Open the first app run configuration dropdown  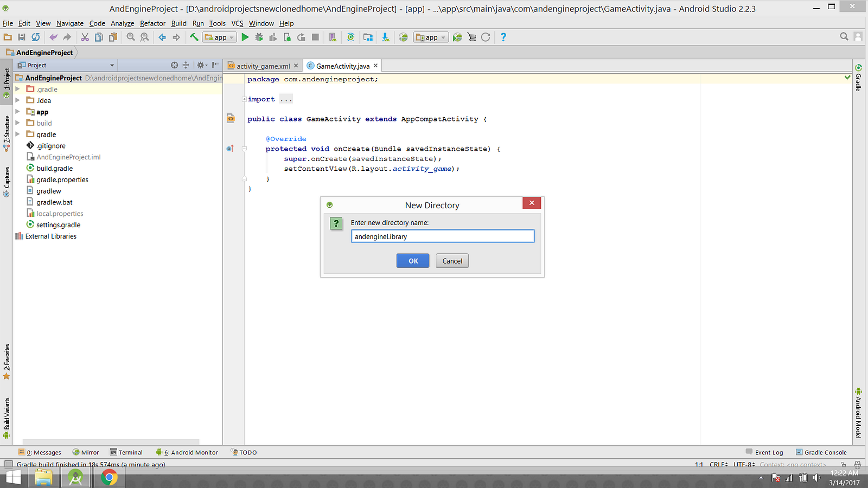click(x=220, y=37)
